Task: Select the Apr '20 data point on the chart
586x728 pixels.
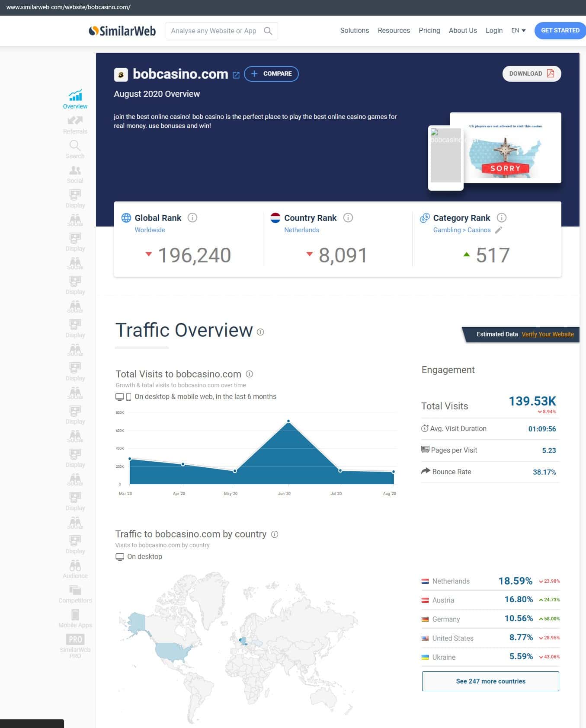Action: (183, 464)
